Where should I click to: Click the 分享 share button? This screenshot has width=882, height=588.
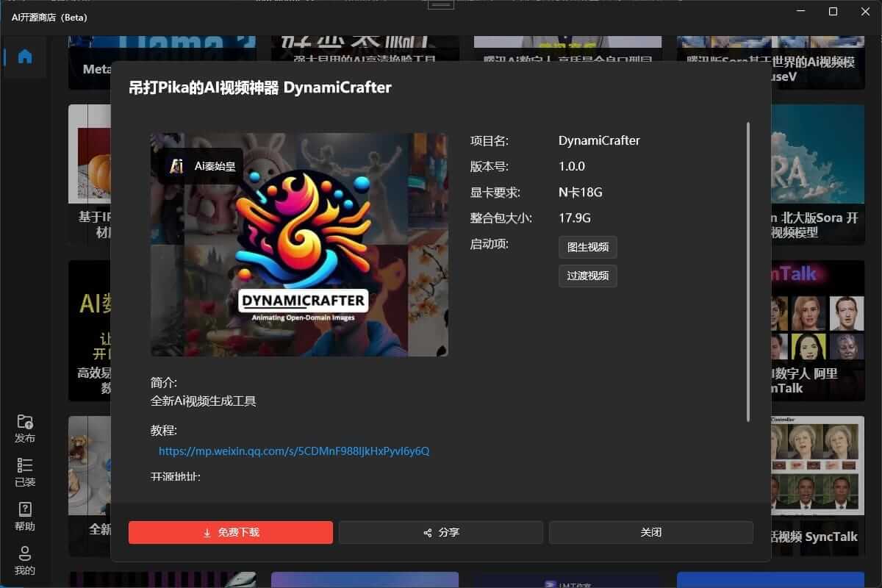(x=441, y=532)
